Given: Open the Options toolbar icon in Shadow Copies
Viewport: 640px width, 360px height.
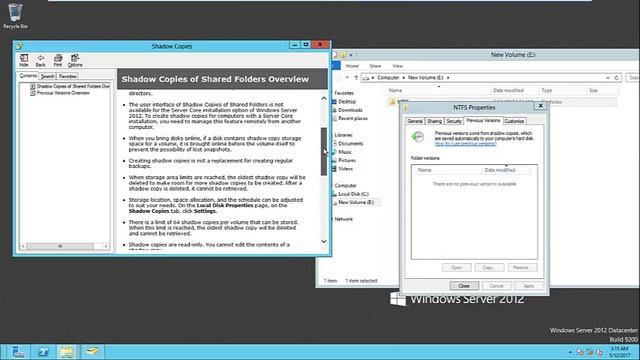Looking at the screenshot, I should pyautogui.click(x=75, y=60).
